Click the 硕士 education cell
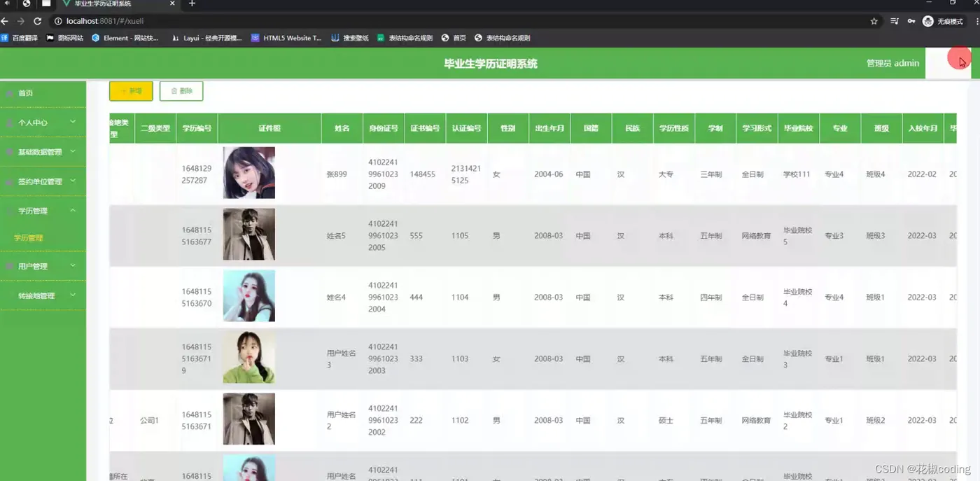 point(666,421)
